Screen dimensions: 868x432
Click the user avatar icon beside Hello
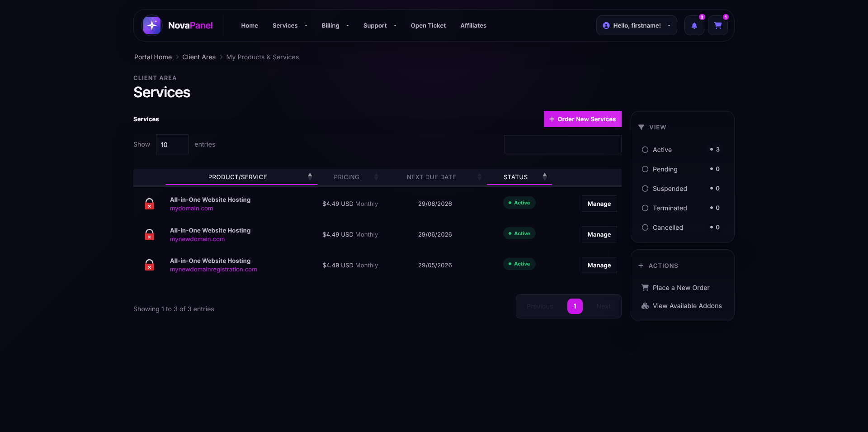point(606,26)
